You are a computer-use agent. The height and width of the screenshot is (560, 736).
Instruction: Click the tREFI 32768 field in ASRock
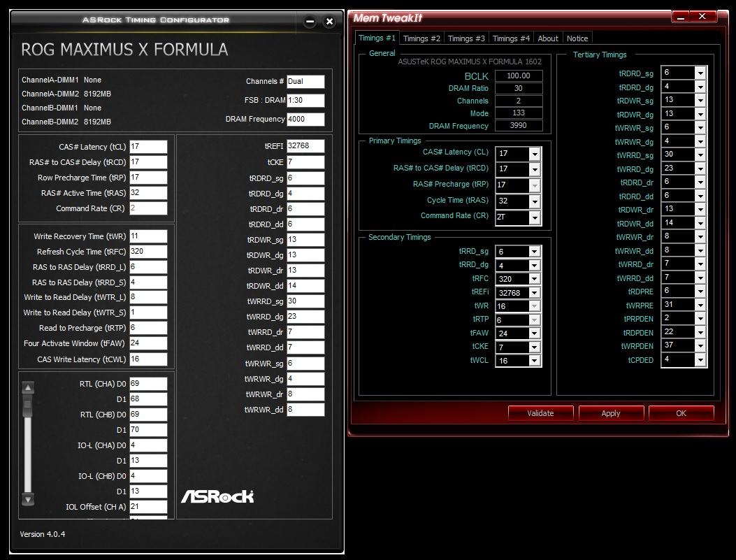click(305, 146)
